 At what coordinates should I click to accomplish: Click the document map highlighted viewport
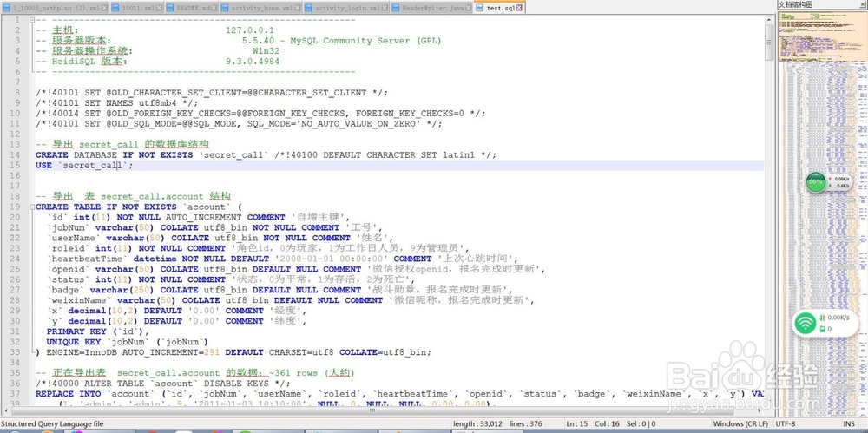pyautogui.click(x=823, y=36)
